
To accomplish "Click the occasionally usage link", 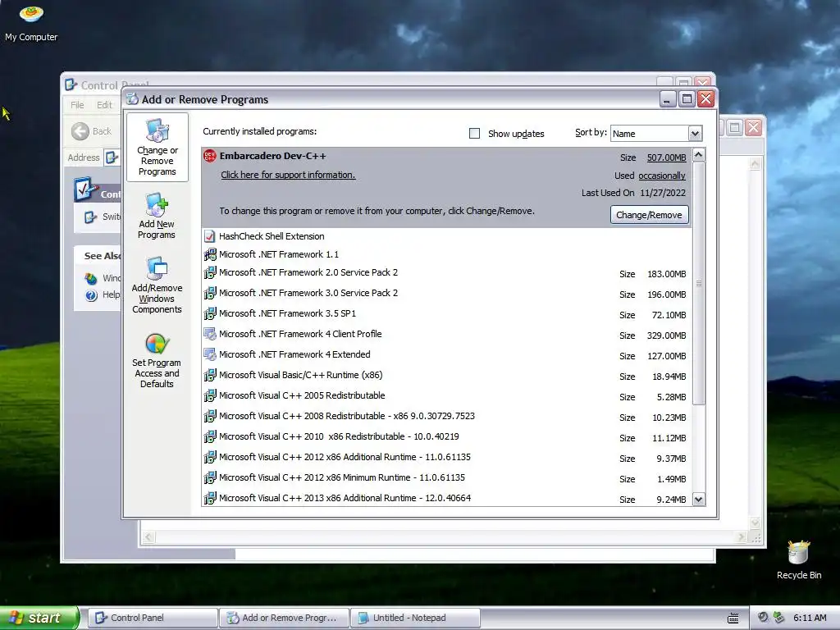I will tap(662, 176).
